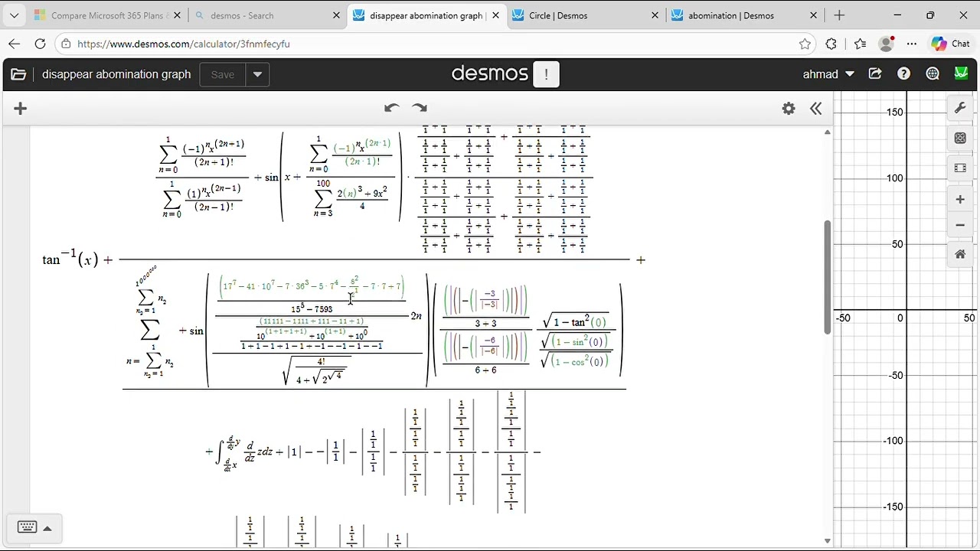Open browser favorites list icon
The width and height of the screenshot is (980, 551).
point(859,44)
